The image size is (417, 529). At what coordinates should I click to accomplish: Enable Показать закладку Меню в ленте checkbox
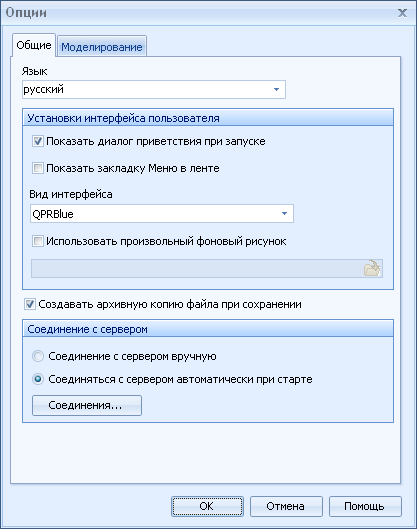click(37, 168)
